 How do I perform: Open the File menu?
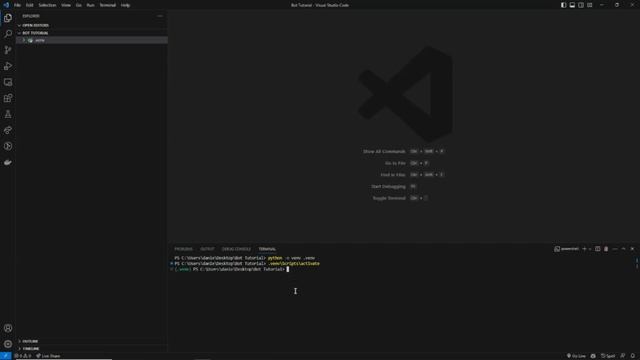[x=17, y=5]
